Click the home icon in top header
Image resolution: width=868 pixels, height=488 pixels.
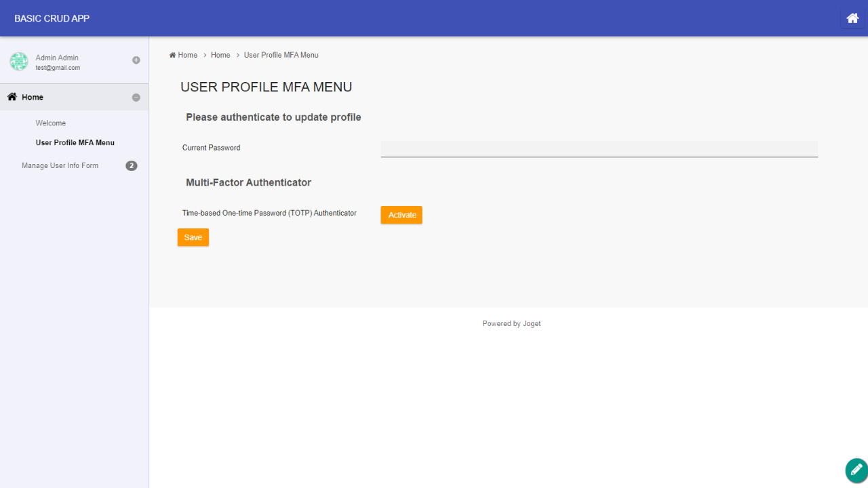(852, 18)
